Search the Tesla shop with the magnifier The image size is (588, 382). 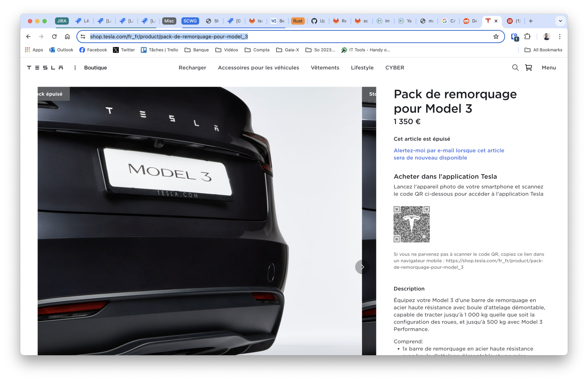[515, 68]
